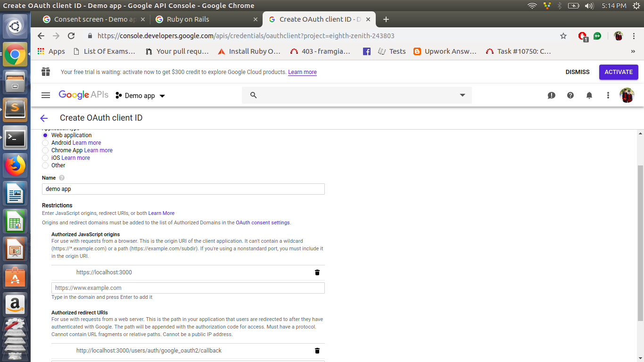Launch Terminal from the dock
644x362 pixels.
coord(15,139)
